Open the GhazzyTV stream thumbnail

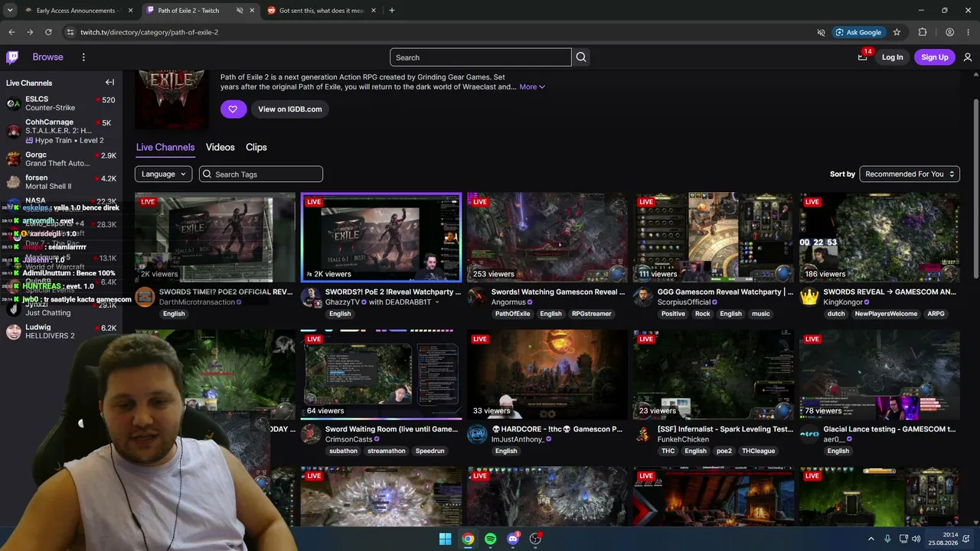click(381, 237)
